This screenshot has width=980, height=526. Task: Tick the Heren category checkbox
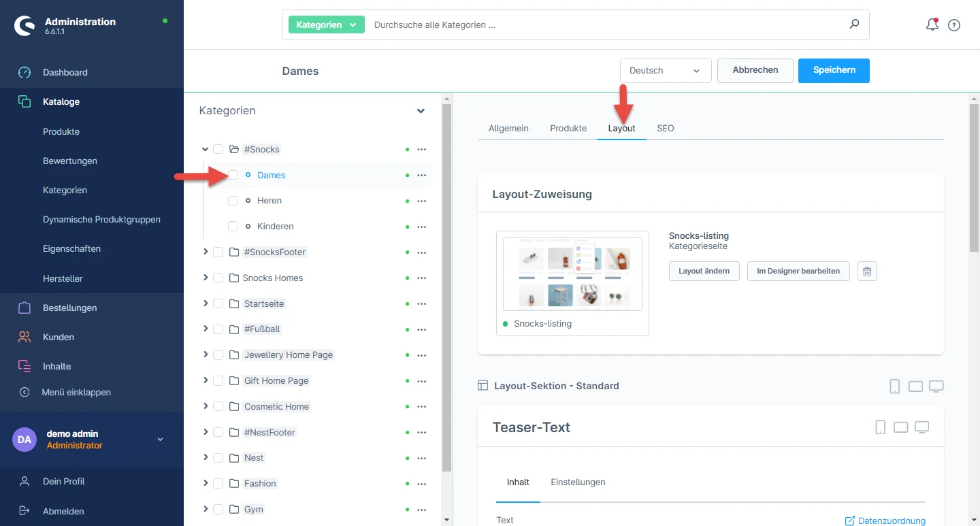click(x=233, y=201)
